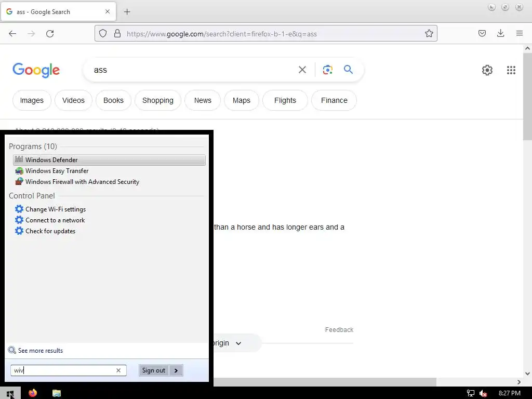Image resolution: width=532 pixels, height=399 pixels.
Task: Switch to the Maps results filter
Action: point(241,100)
